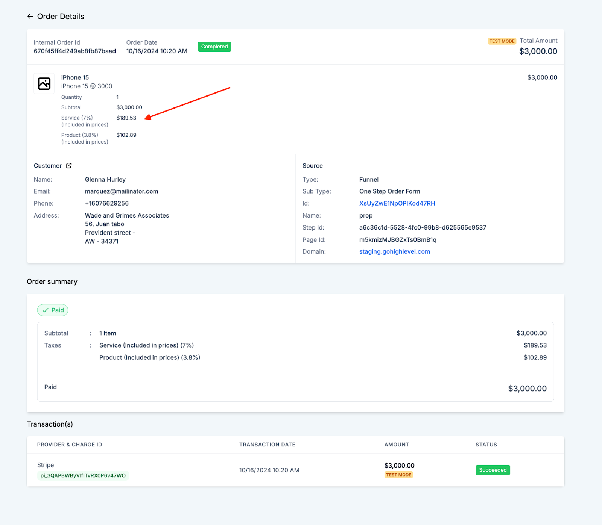This screenshot has width=602, height=525.
Task: Click the iPhone 15 product name
Action: point(75,78)
